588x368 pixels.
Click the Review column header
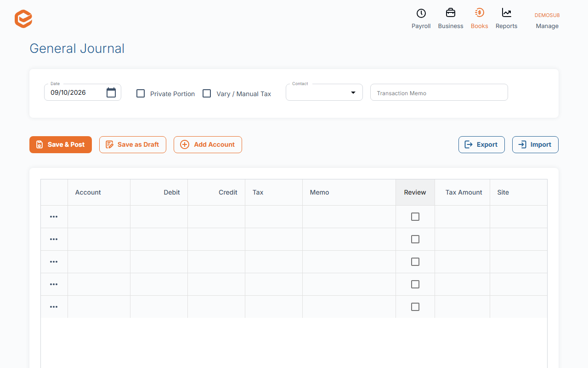(415, 192)
